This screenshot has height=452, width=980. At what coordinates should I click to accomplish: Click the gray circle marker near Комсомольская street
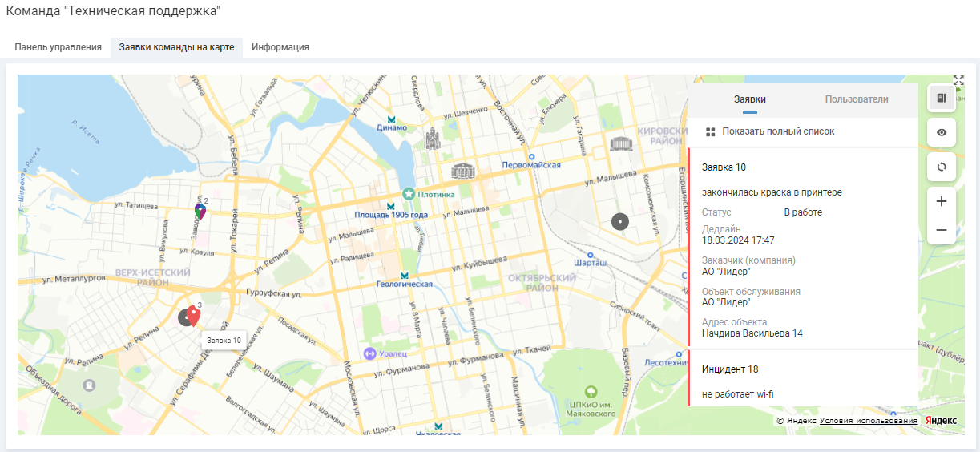619,222
